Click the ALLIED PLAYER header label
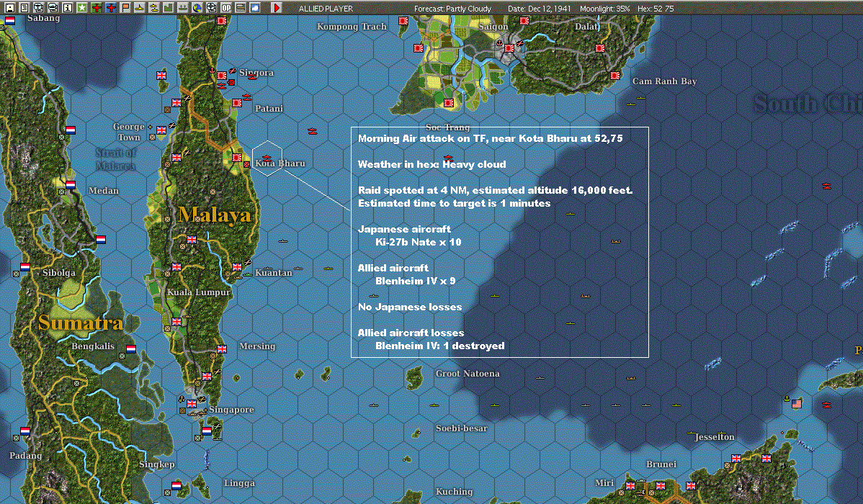Viewport: 863px width, 504px height. (326, 8)
